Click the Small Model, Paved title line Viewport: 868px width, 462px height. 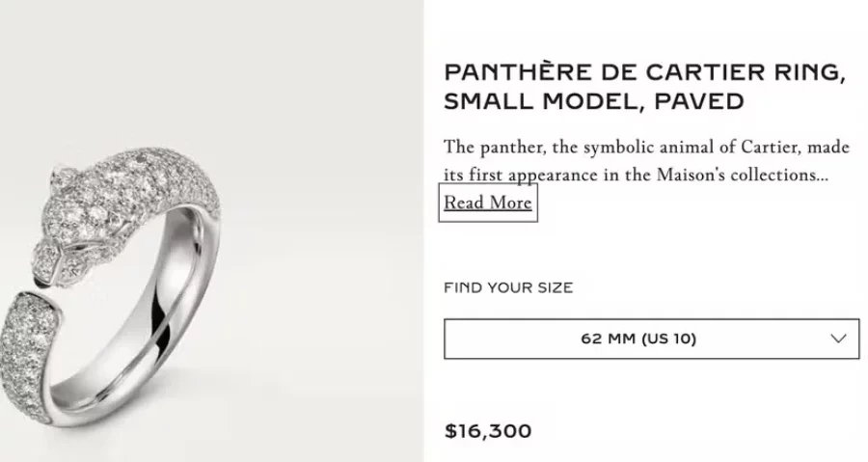click(594, 100)
